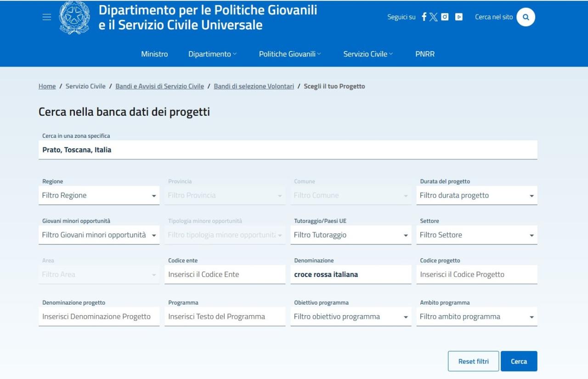
Task: Click the Scegli il tuo Progetto breadcrumb text
Action: coord(334,86)
